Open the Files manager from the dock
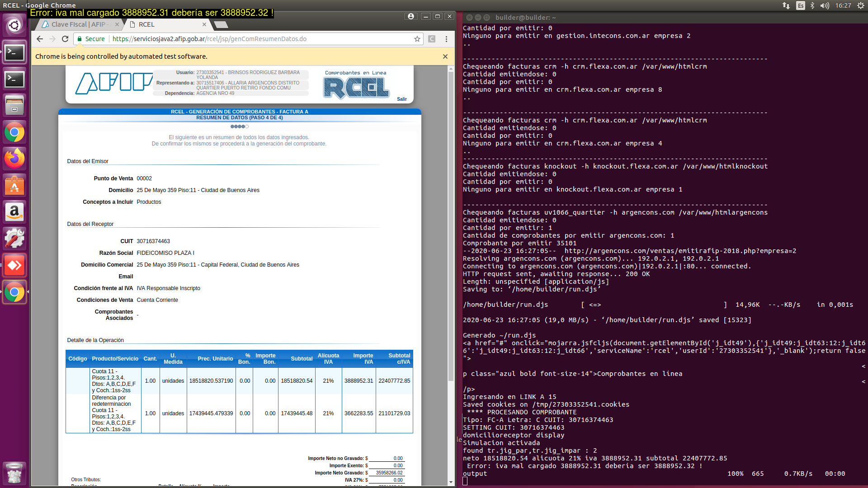 click(x=14, y=106)
